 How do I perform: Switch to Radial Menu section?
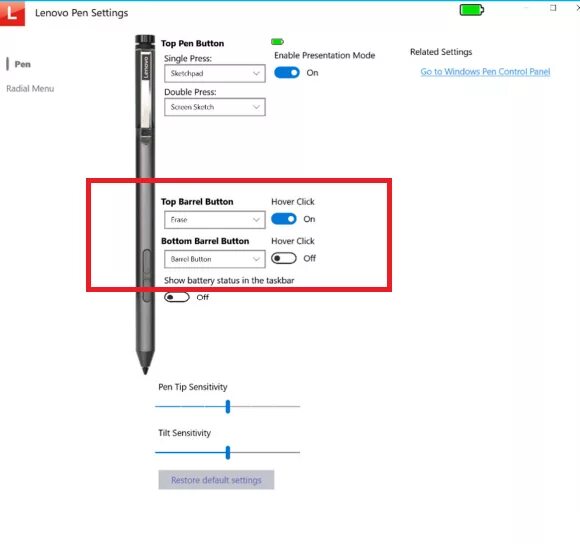point(30,89)
